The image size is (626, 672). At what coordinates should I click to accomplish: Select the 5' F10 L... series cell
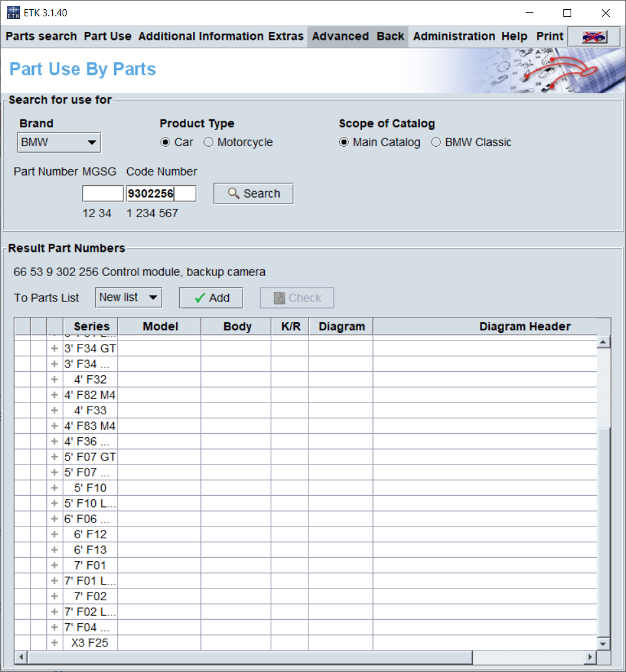[91, 503]
